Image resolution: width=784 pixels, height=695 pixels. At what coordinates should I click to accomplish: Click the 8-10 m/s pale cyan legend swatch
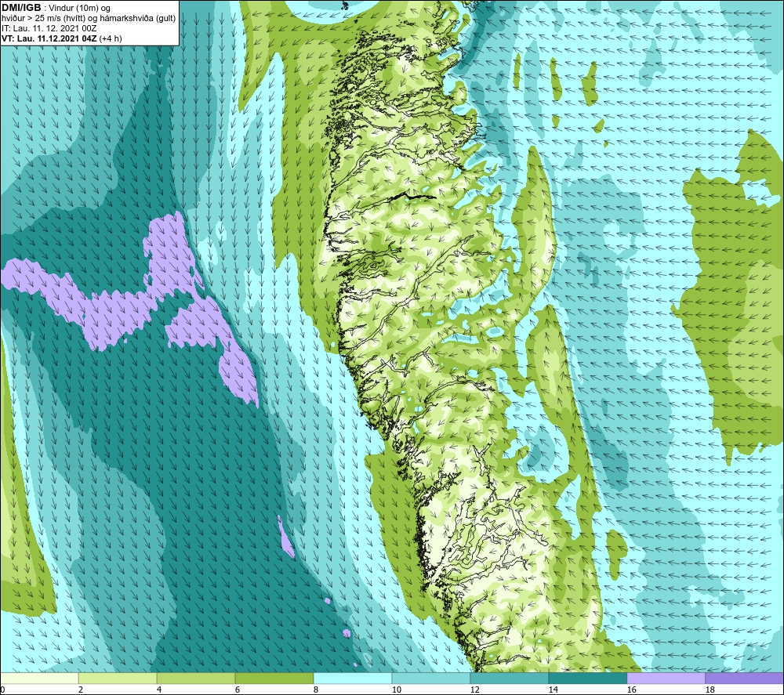coord(353,679)
